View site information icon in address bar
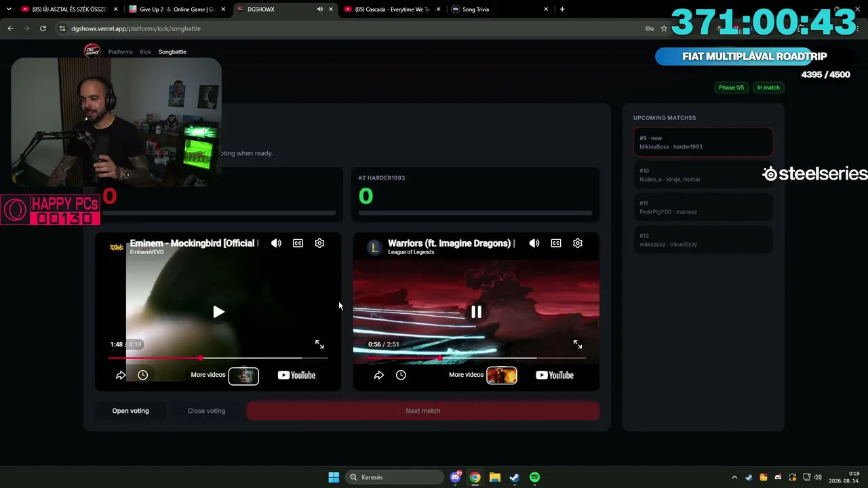 point(62,28)
